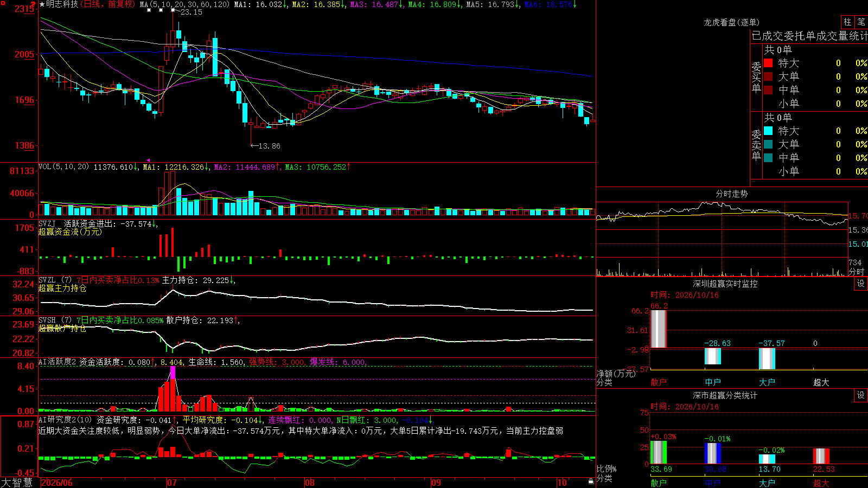This screenshot has height=488, width=868.
Task: Click the 07 month marker on the timeline
Action: (172, 483)
